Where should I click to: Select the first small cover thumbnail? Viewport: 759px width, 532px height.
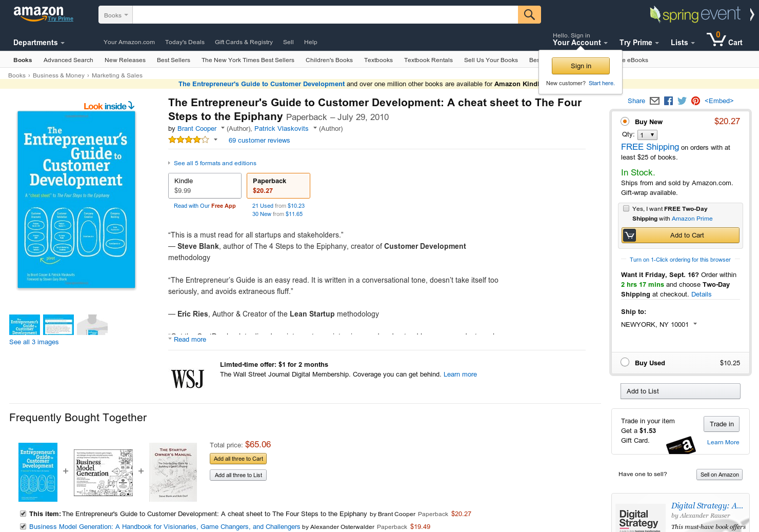pos(25,325)
